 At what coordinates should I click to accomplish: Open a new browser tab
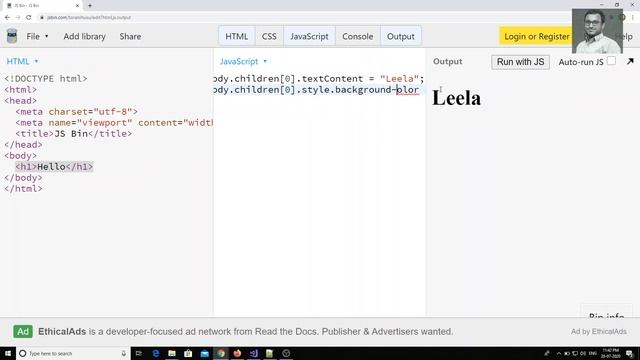[x=90, y=5]
